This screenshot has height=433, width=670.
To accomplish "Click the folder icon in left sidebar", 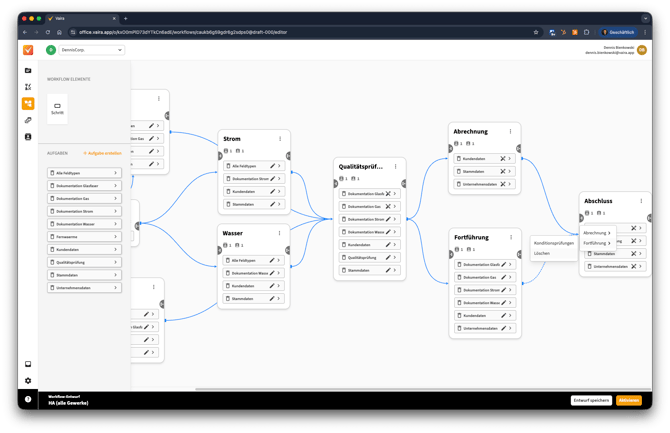I will [28, 70].
